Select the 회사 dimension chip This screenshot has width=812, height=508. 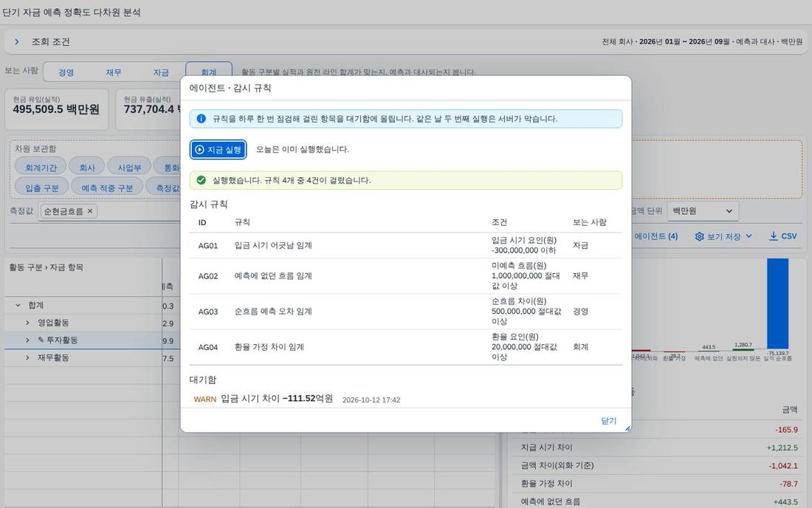point(87,168)
